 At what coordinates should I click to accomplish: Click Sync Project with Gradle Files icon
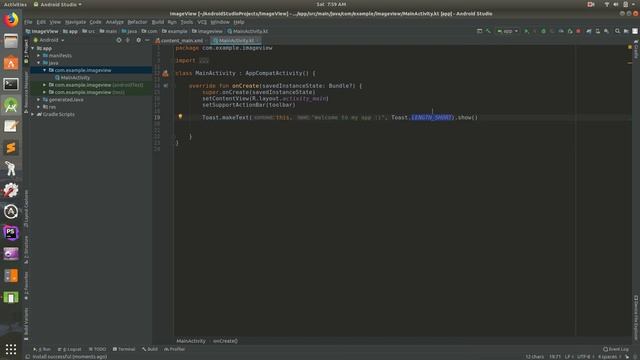click(589, 31)
